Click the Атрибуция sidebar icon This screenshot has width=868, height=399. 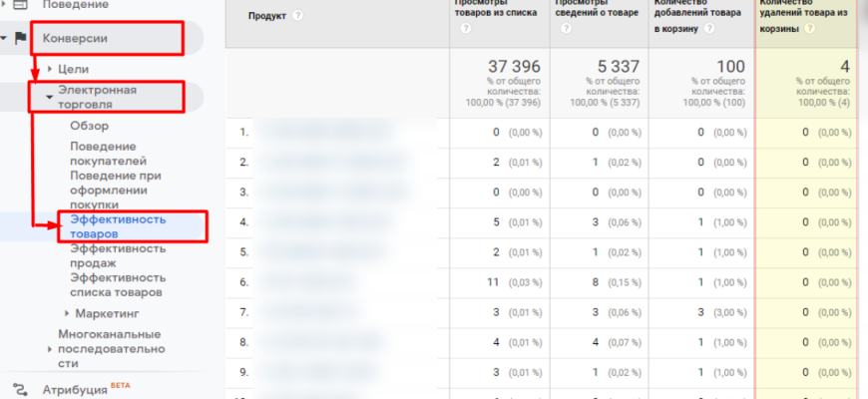pos(20,389)
